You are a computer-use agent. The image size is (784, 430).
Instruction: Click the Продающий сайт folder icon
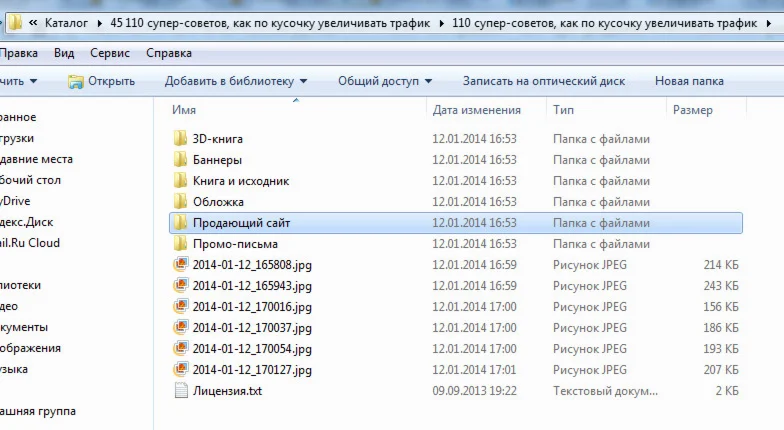(180, 222)
